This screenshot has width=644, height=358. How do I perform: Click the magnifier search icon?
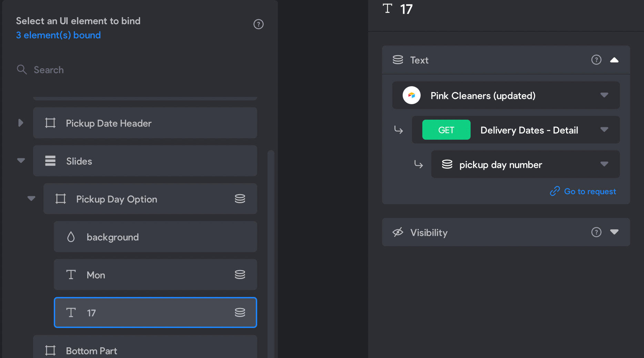tap(22, 69)
